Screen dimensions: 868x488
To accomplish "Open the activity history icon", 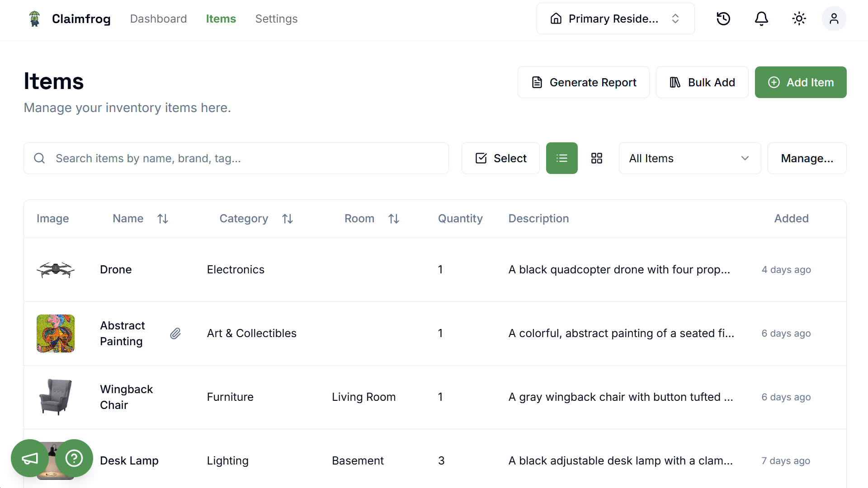I will [x=723, y=19].
